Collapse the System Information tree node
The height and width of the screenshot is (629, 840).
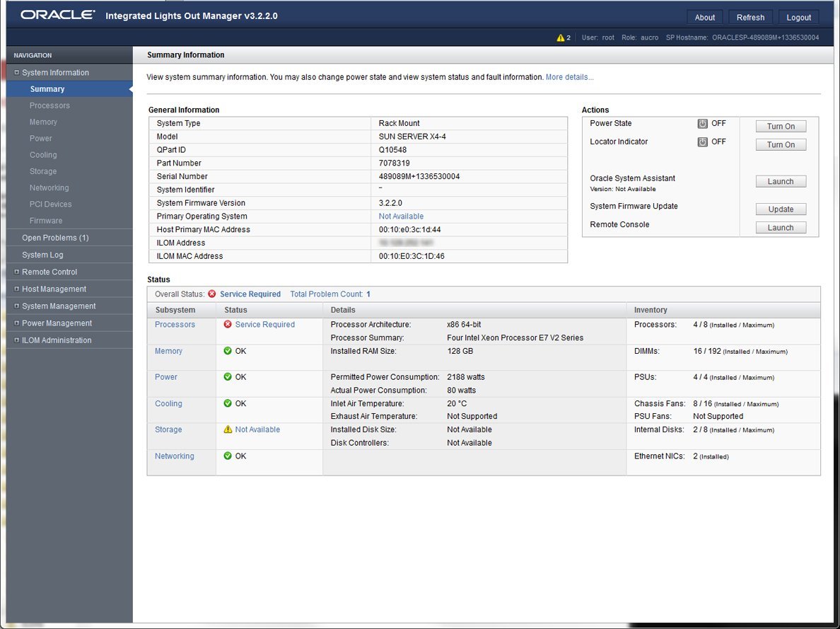point(16,72)
